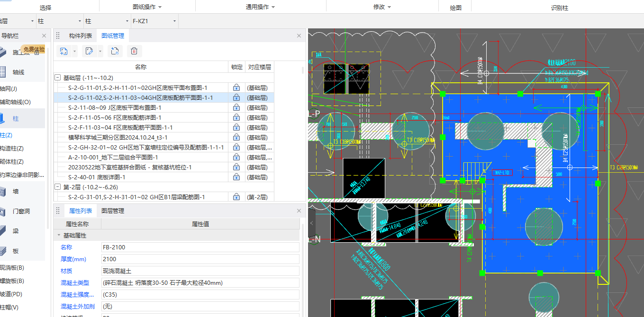Select 砌体柱(Z) in navigation list
Viewport: 644px width, 317px height.
pyautogui.click(x=12, y=162)
